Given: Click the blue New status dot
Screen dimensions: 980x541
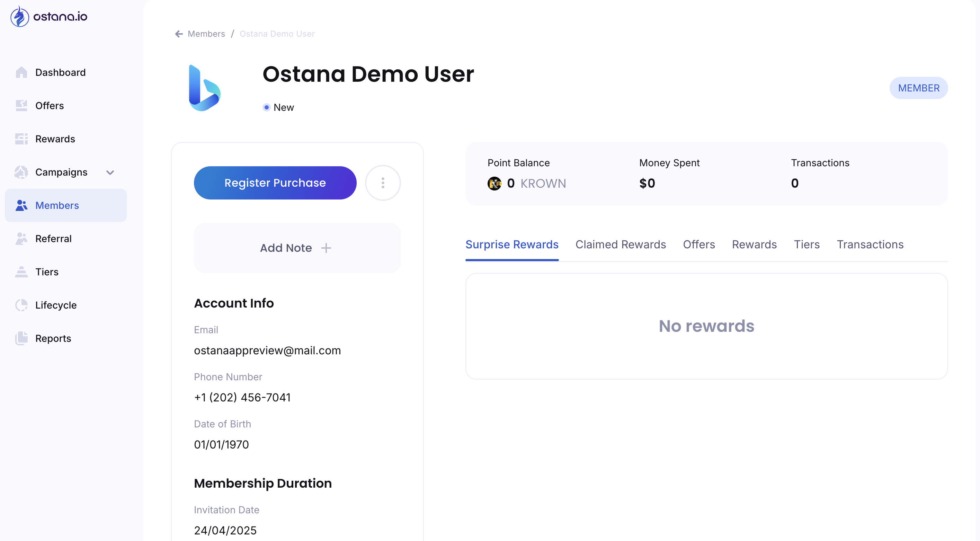Looking at the screenshot, I should click(x=267, y=107).
